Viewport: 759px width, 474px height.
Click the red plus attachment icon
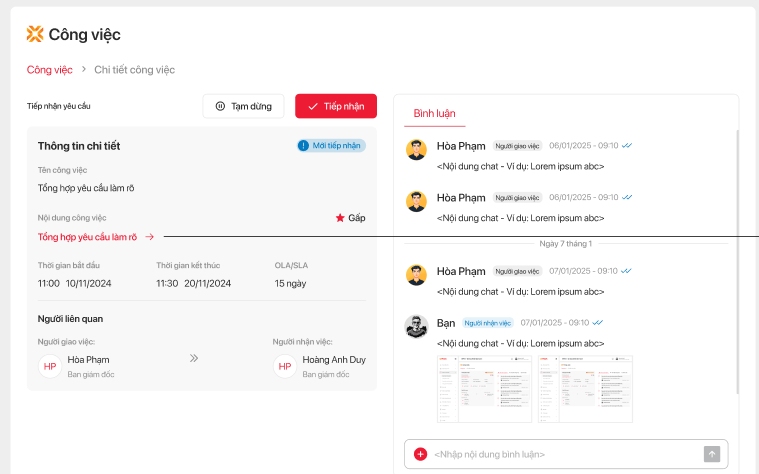(x=420, y=454)
